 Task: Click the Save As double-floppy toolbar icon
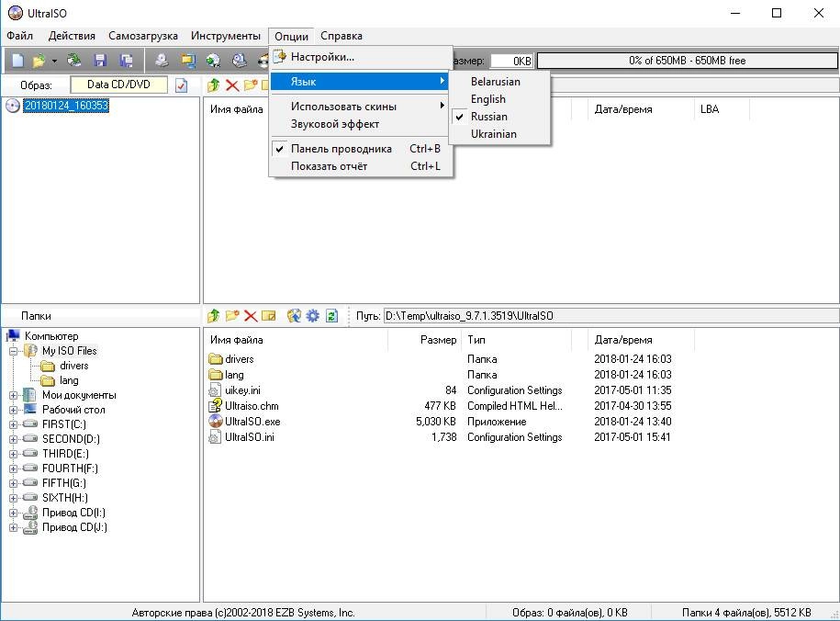coord(127,60)
